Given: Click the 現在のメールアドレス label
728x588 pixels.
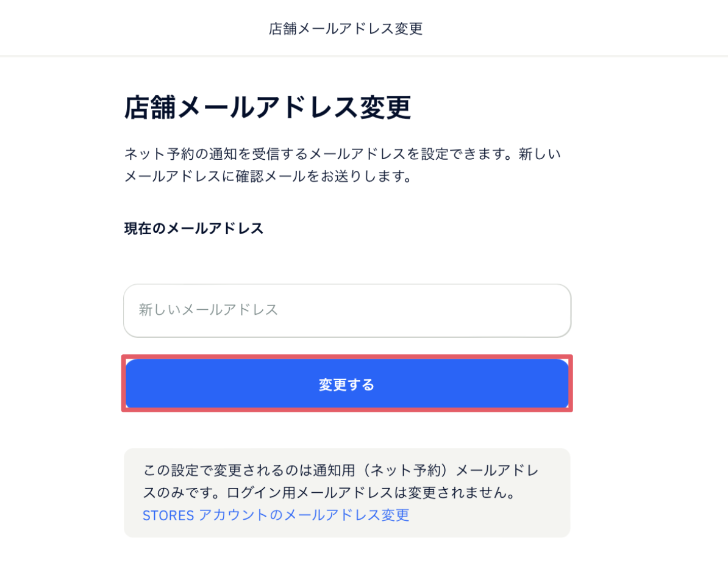Looking at the screenshot, I should (x=194, y=229).
